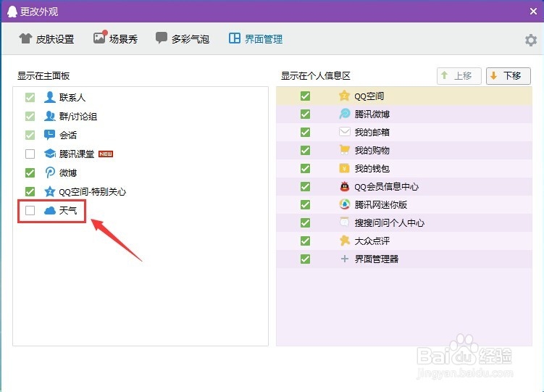Select the 我的邮箱 row text
The width and height of the screenshot is (544, 392).
tap(372, 132)
